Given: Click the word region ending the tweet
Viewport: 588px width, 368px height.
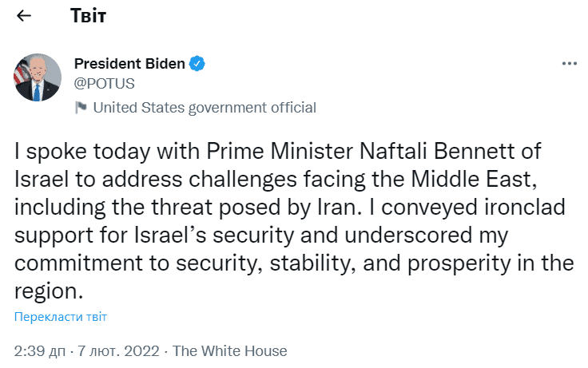Looking at the screenshot, I should [45, 288].
